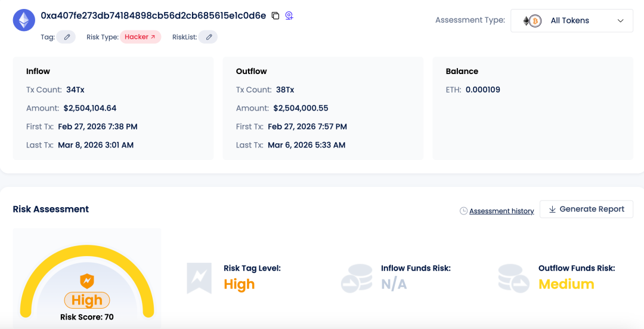Screen dimensions: 644x329
Task: Open the Assessment history link
Action: pyautogui.click(x=501, y=211)
